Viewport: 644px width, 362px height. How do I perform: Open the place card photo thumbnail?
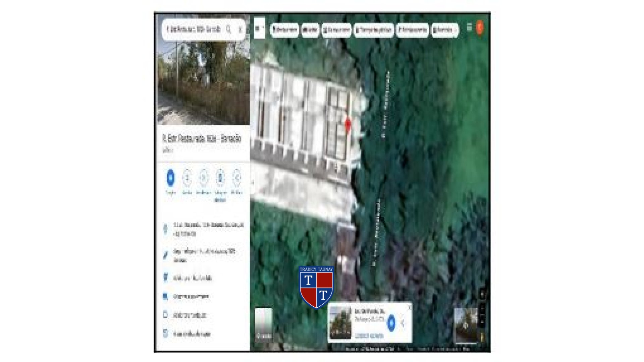(340, 322)
